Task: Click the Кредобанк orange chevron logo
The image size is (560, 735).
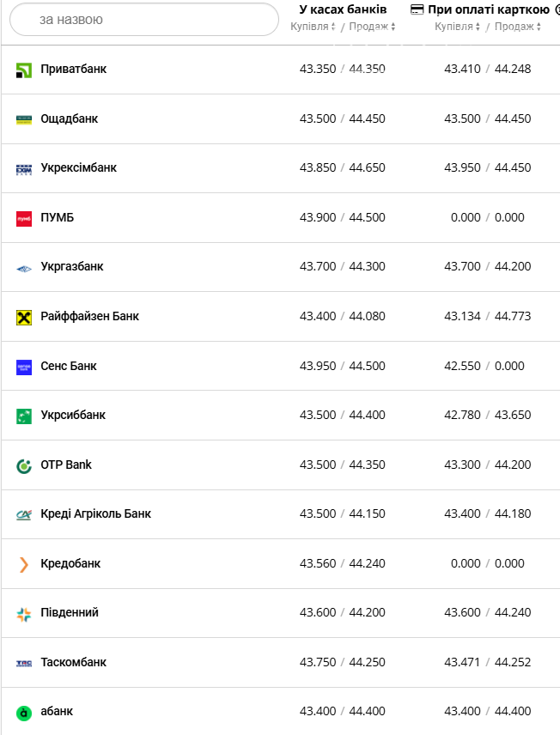Action: (24, 565)
